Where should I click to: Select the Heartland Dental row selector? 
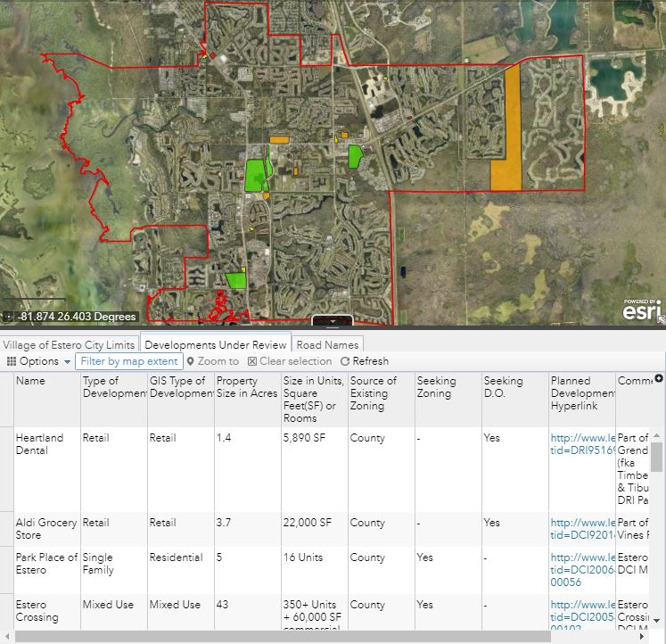[x=6, y=468]
